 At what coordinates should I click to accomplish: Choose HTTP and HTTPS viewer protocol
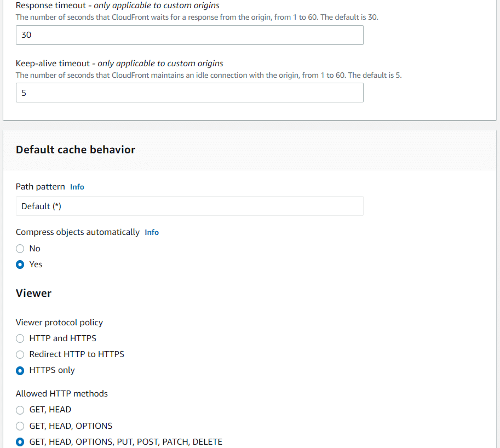pos(20,338)
